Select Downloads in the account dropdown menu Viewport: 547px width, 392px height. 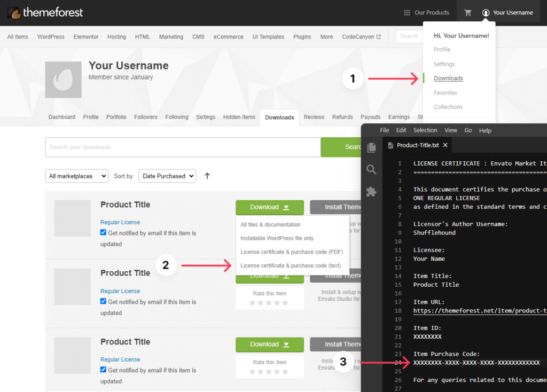(x=448, y=78)
